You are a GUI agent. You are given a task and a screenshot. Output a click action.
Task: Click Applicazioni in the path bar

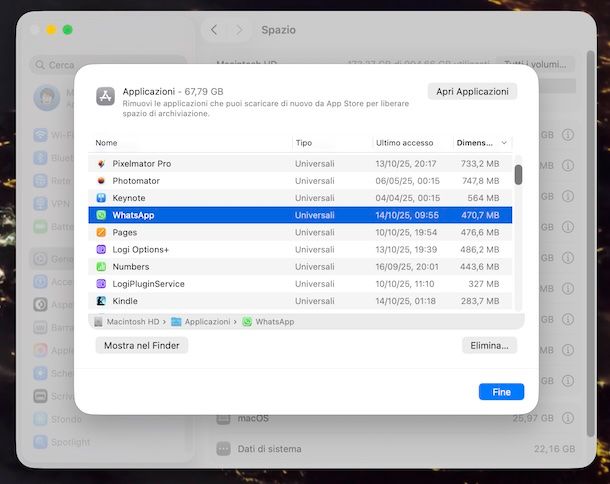click(x=207, y=322)
